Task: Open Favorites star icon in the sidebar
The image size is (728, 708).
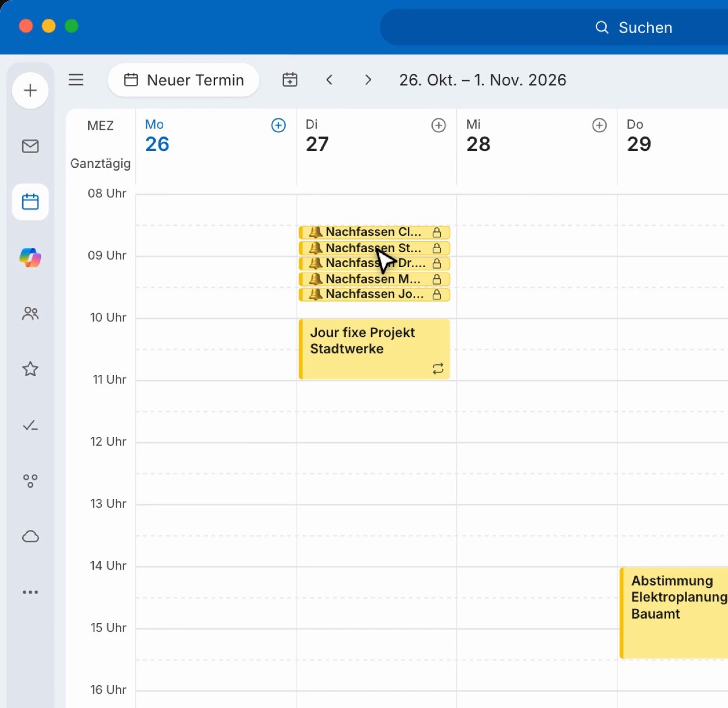Action: pos(30,369)
